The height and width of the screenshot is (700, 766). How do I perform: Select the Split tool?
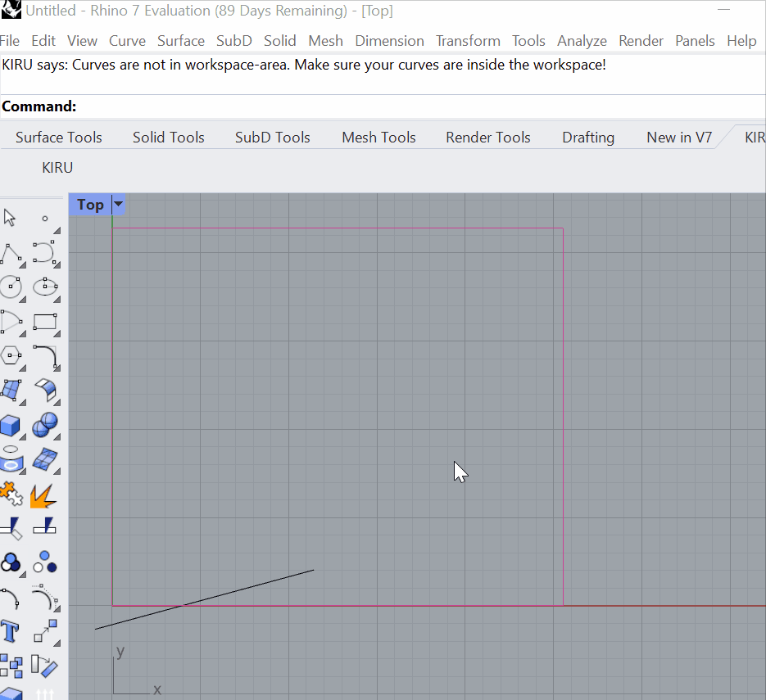pyautogui.click(x=45, y=526)
